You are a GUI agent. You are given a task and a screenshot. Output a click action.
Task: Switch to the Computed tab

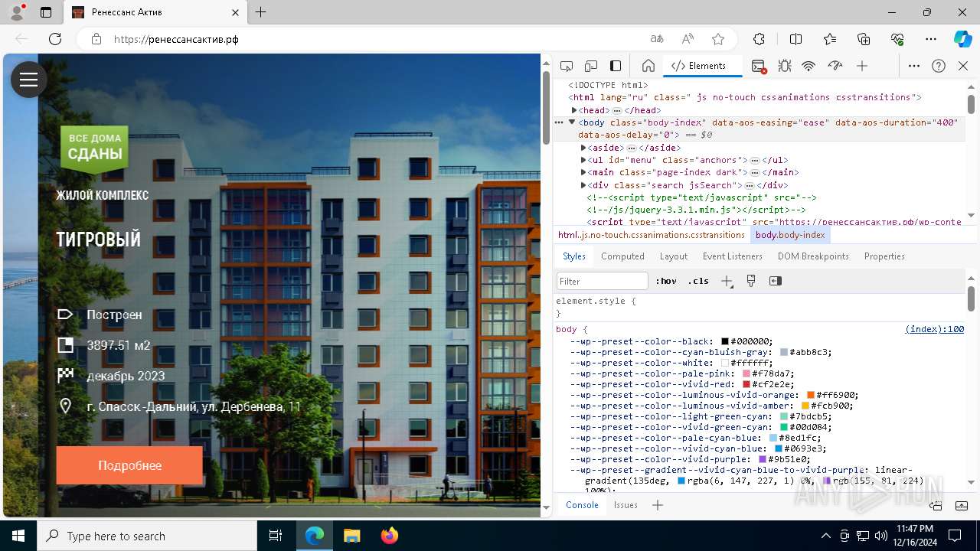coord(622,256)
